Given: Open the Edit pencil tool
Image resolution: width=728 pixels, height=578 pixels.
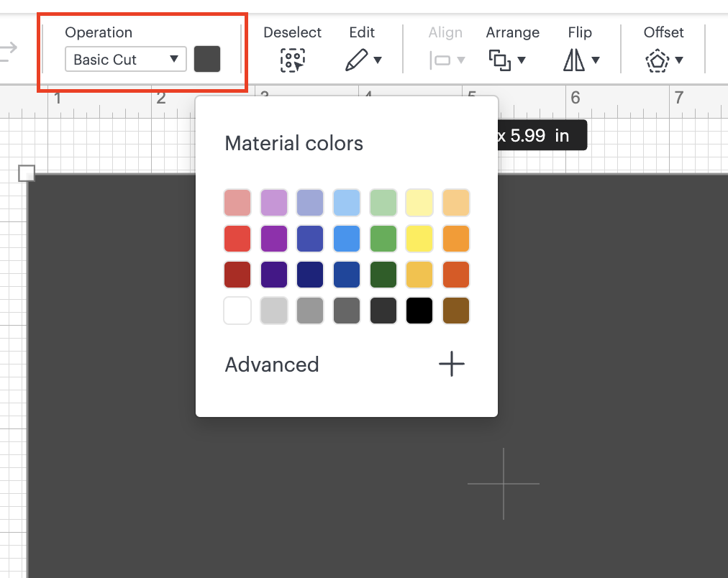Looking at the screenshot, I should [356, 60].
